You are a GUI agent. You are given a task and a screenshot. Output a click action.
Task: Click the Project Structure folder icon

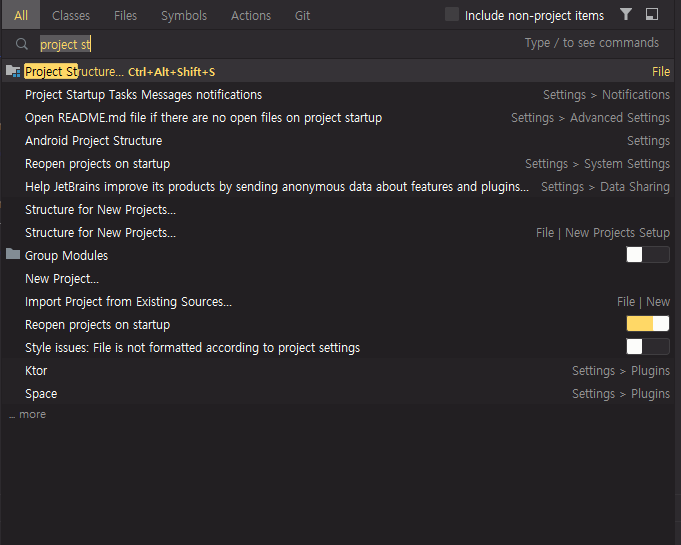tap(13, 71)
